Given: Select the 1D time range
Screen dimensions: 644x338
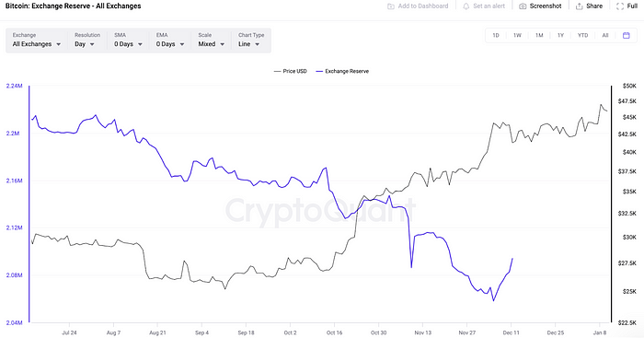Looking at the screenshot, I should 496,35.
